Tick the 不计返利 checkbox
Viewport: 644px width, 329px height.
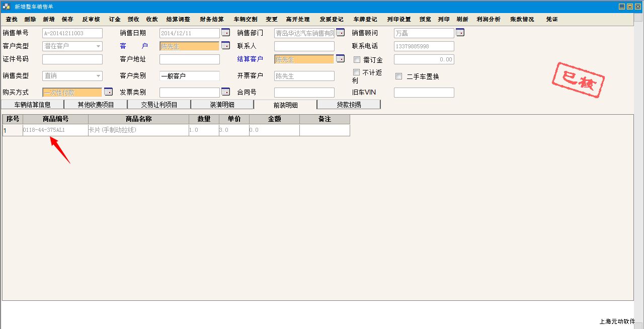357,72
